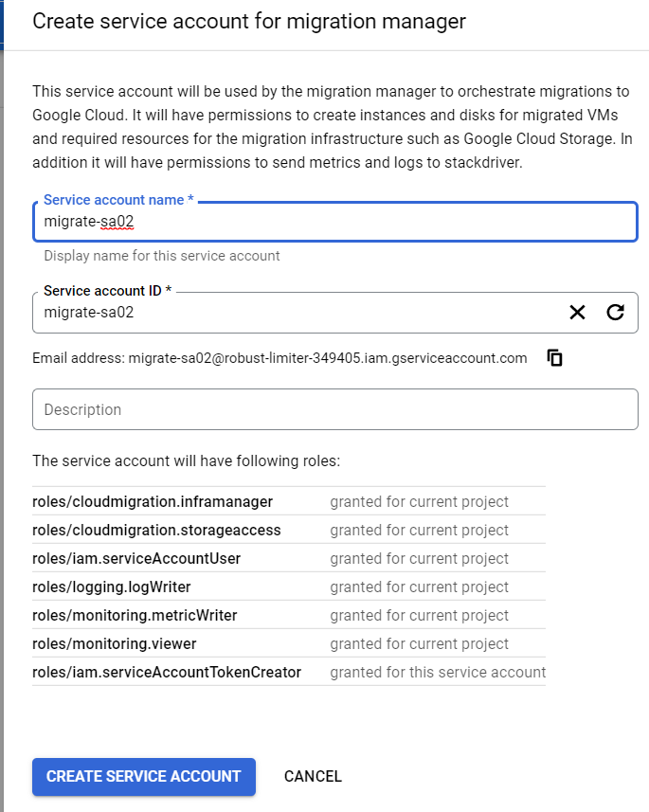Copy the service account email address
The width and height of the screenshot is (649, 812).
pyautogui.click(x=555, y=358)
